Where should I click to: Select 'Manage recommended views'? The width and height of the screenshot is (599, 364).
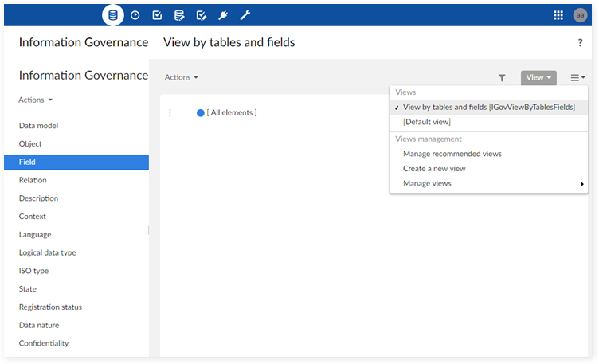[x=452, y=154]
